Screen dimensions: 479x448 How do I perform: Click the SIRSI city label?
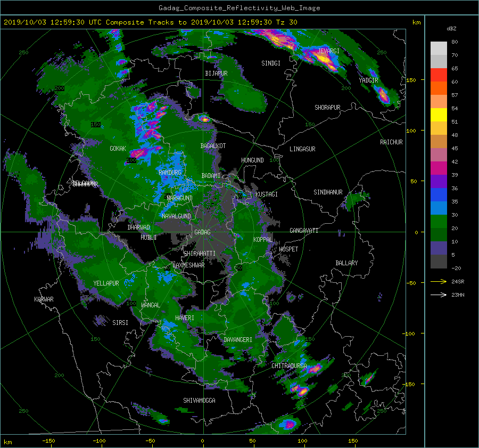pyautogui.click(x=120, y=323)
